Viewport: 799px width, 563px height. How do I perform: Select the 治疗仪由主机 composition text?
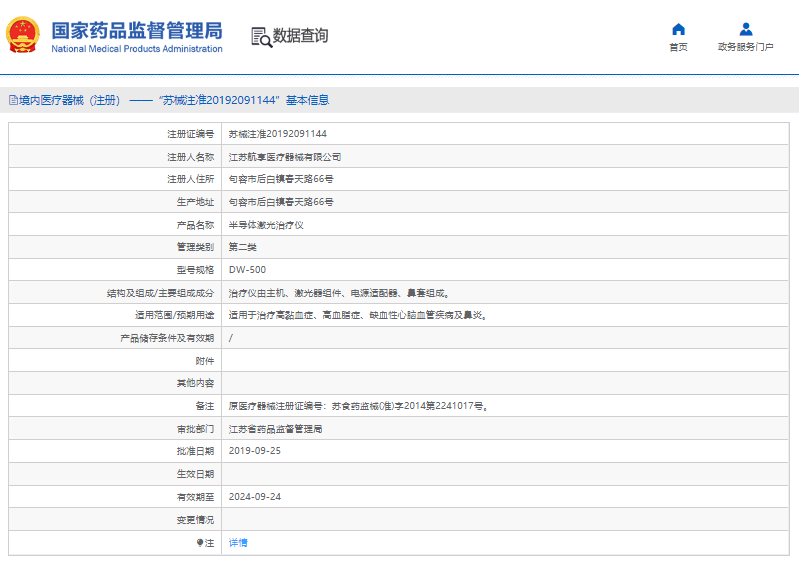pos(339,293)
